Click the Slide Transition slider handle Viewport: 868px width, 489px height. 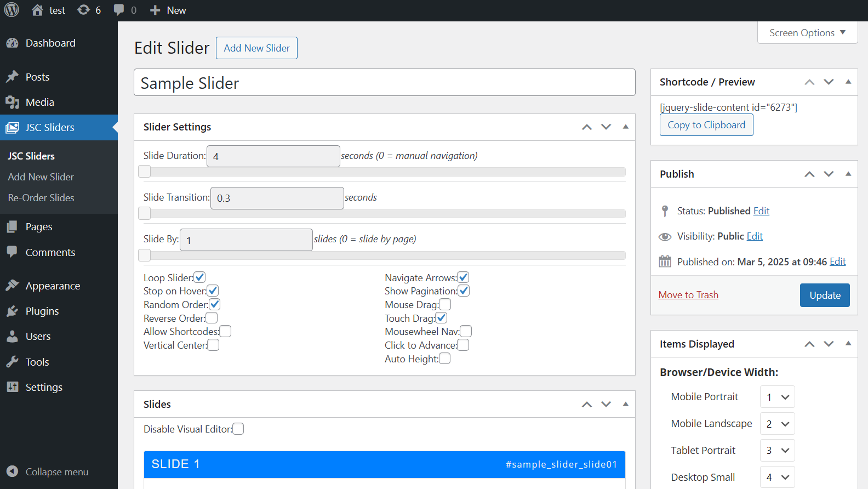click(145, 213)
